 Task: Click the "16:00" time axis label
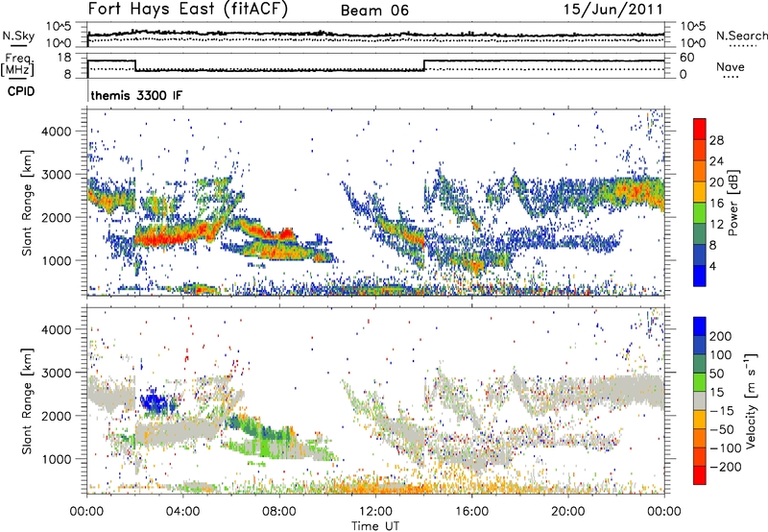tap(471, 512)
